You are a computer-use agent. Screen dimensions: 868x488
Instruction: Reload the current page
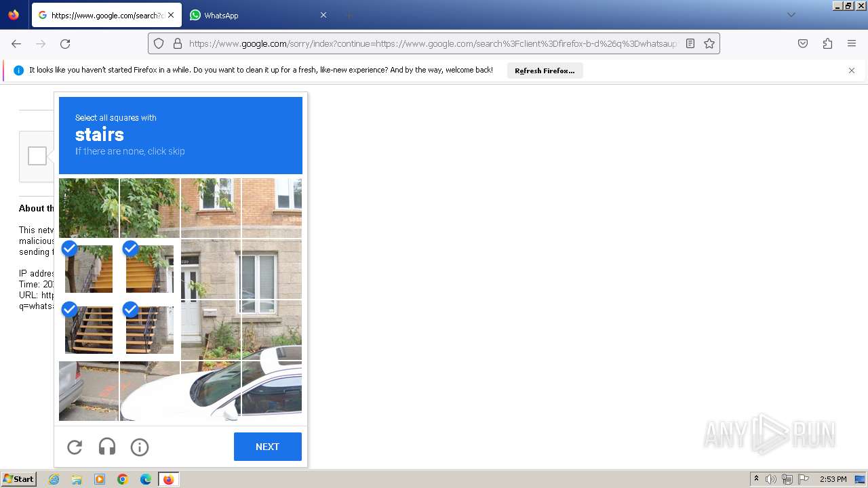click(x=65, y=43)
